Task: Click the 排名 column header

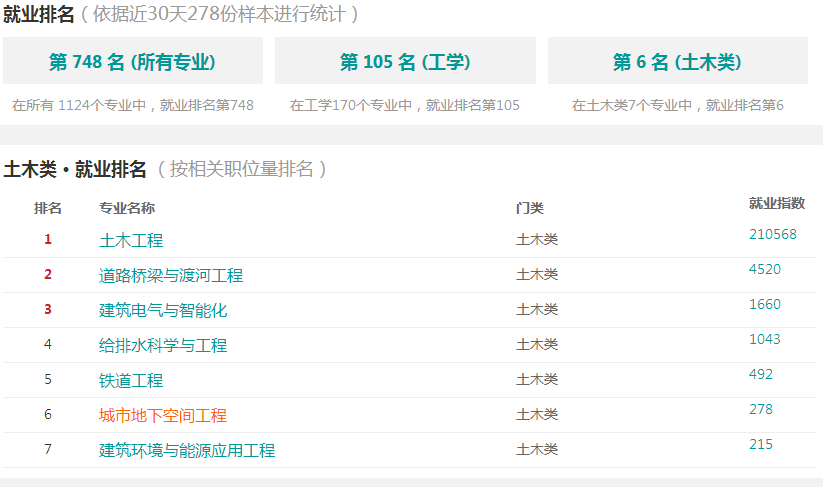Action: [x=48, y=208]
